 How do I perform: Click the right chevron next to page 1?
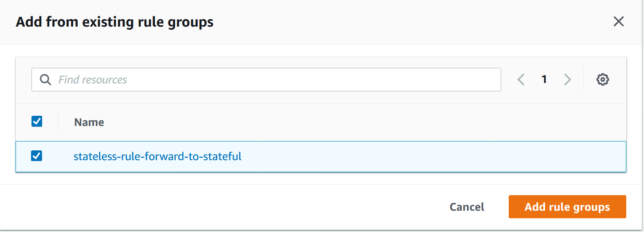[x=567, y=80]
